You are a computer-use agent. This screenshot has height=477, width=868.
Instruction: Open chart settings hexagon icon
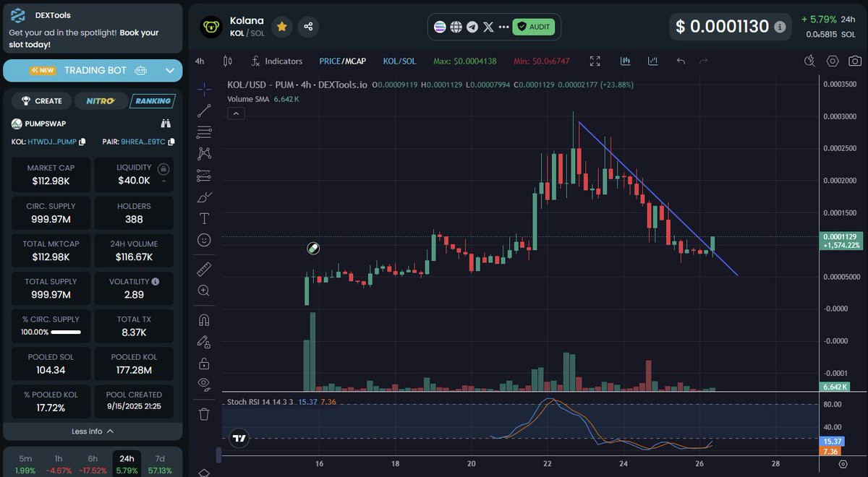coord(833,61)
